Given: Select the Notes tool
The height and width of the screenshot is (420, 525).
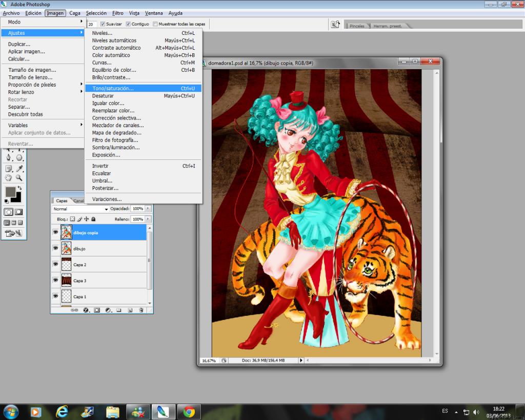Looking at the screenshot, I should pos(9,169).
